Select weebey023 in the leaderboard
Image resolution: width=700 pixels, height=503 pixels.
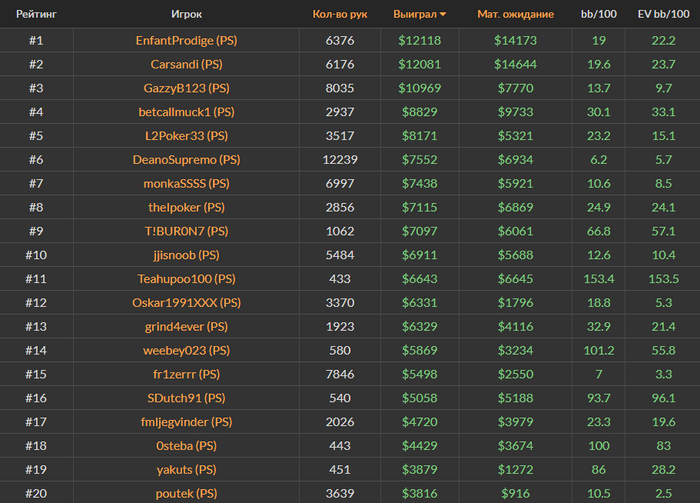(186, 350)
